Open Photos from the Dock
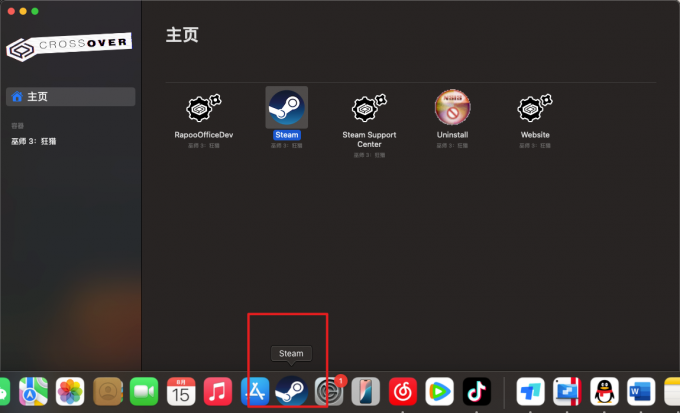The height and width of the screenshot is (413, 680). pos(70,392)
